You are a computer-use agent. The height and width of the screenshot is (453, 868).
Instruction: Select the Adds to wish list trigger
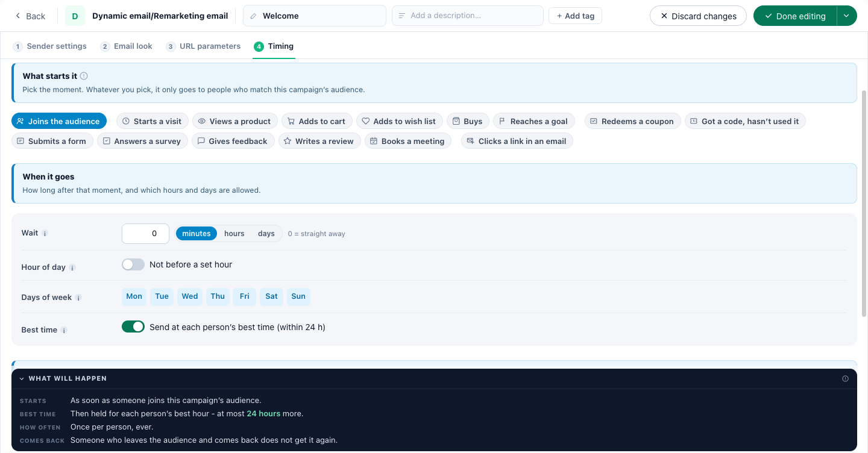tap(400, 121)
